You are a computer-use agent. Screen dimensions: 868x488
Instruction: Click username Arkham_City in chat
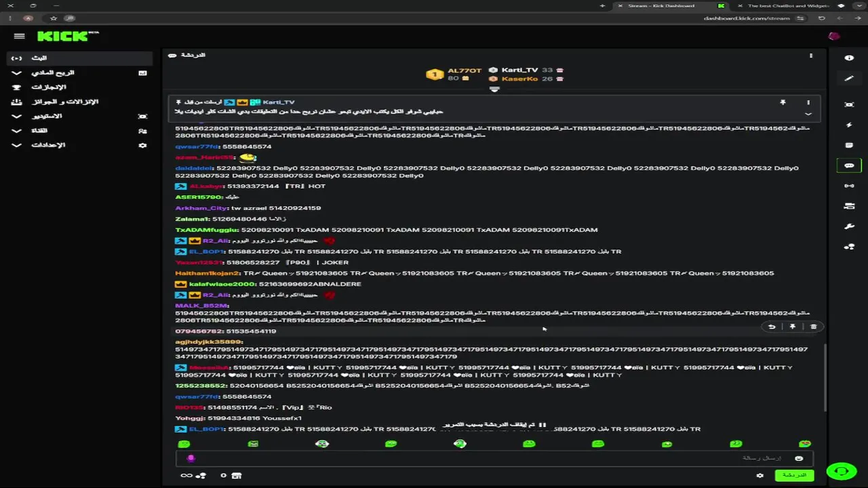[x=201, y=208]
